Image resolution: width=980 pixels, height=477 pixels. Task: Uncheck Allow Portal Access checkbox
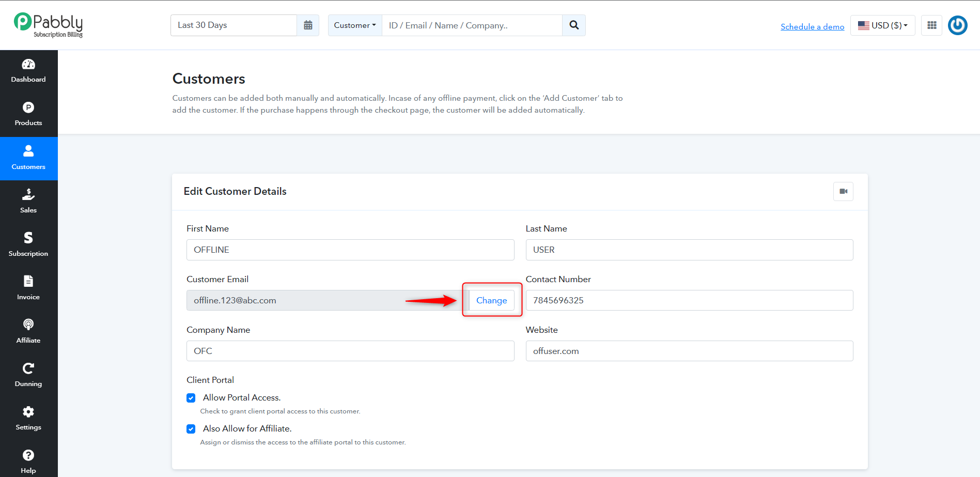(x=191, y=398)
